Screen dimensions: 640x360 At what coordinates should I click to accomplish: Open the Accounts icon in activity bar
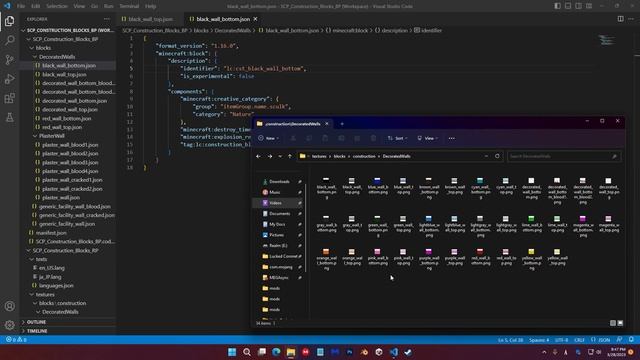9,306
